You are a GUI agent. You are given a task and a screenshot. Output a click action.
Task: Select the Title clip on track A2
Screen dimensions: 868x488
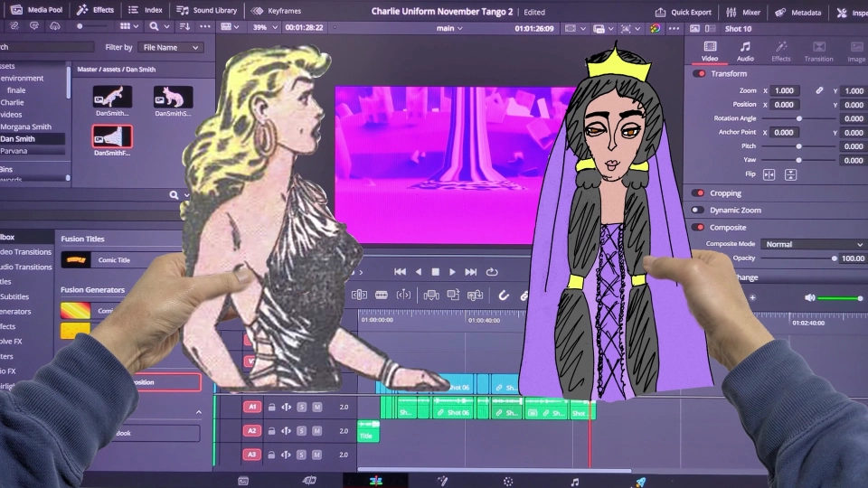368,431
